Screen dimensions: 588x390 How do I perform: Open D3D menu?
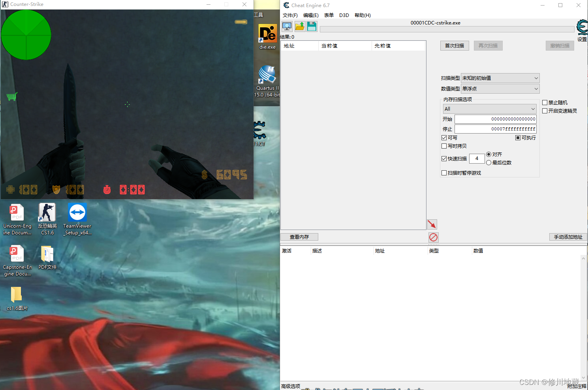[344, 15]
